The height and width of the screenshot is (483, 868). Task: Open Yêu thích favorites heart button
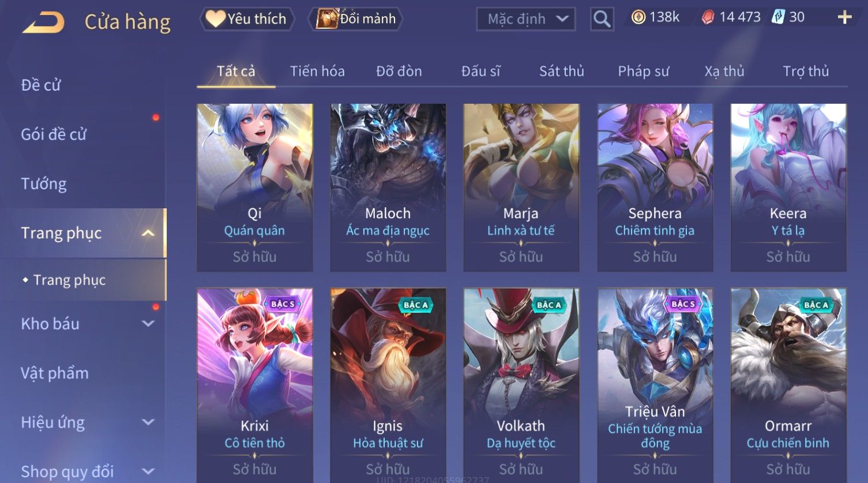point(247,19)
